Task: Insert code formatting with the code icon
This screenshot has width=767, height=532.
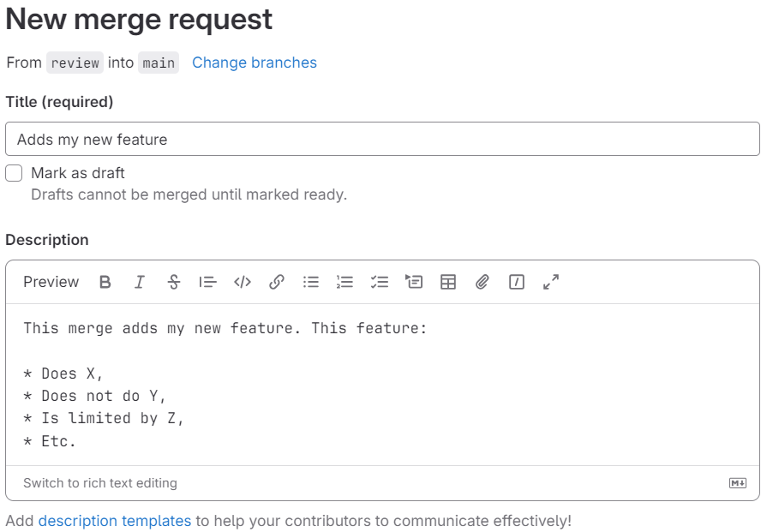Action: [x=243, y=282]
